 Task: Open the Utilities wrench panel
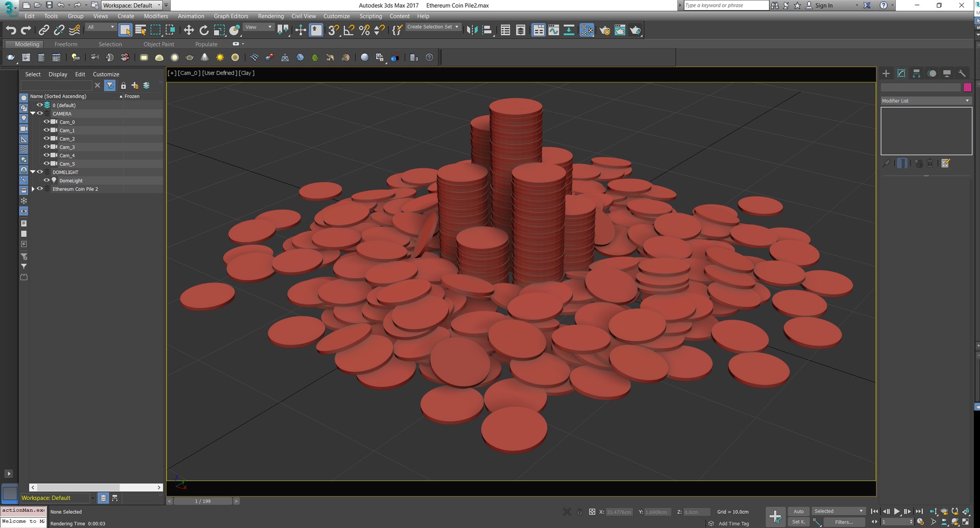point(962,73)
